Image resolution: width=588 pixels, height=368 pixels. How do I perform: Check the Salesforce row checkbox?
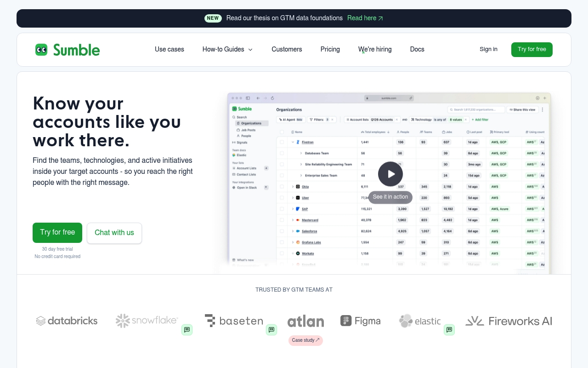tap(282, 231)
